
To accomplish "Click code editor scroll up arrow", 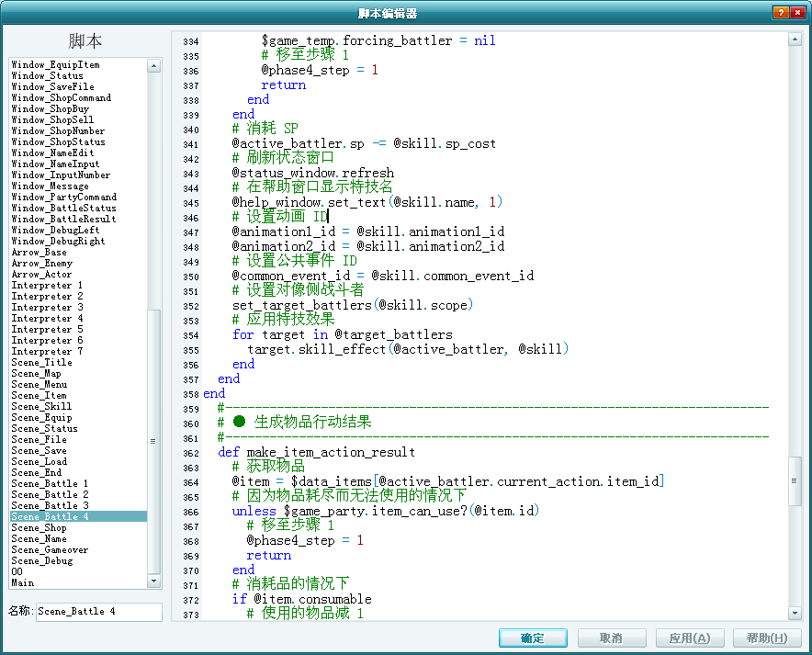I will pos(795,40).
